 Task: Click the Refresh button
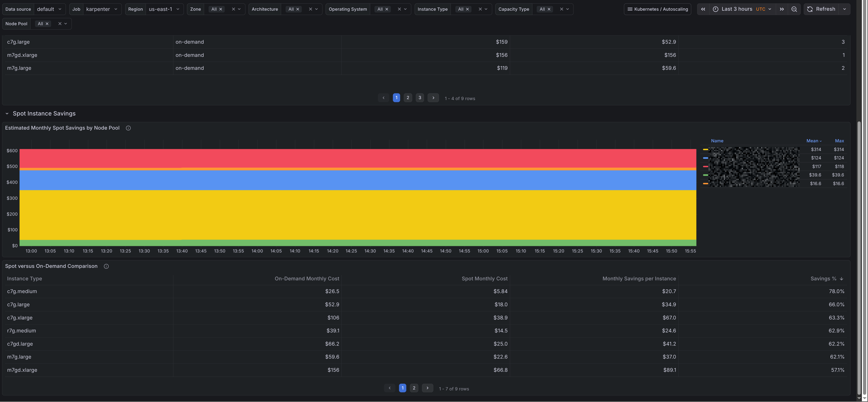pyautogui.click(x=822, y=9)
